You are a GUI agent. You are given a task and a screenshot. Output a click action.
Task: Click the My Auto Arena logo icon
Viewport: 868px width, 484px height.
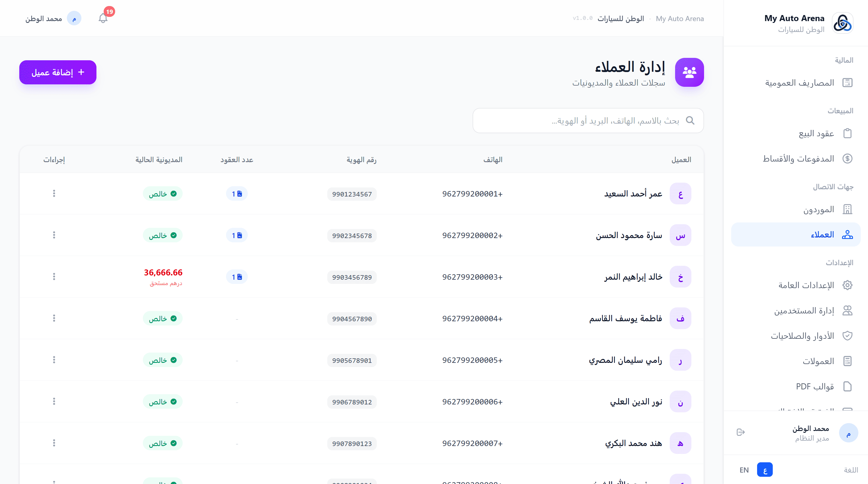click(x=842, y=23)
